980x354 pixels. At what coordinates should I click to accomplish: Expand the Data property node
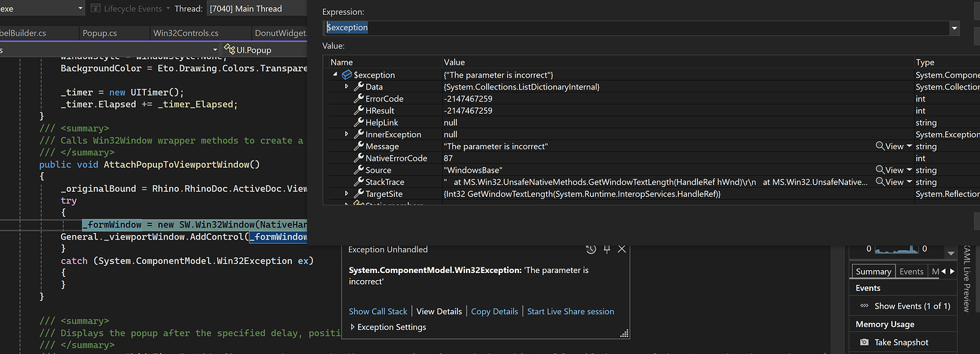click(x=347, y=87)
